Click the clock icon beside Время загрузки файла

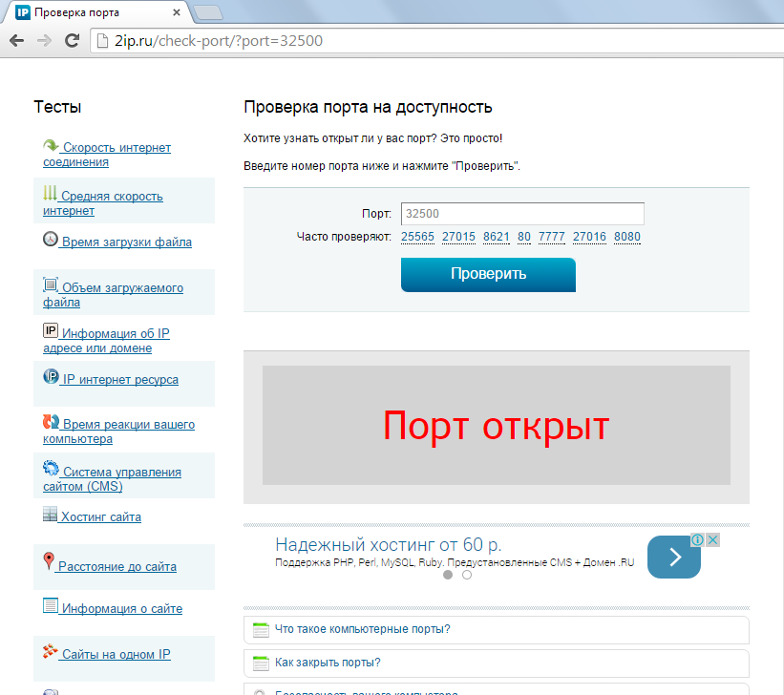(x=51, y=240)
